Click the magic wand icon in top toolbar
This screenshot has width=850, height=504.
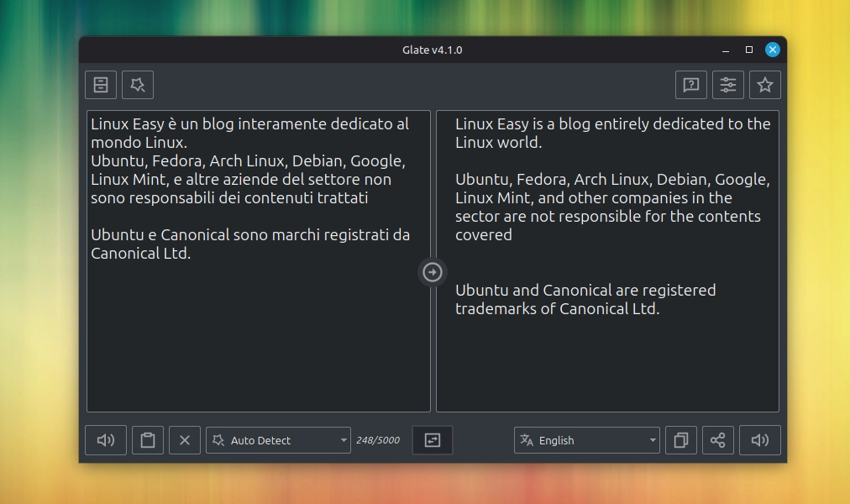[x=138, y=84]
